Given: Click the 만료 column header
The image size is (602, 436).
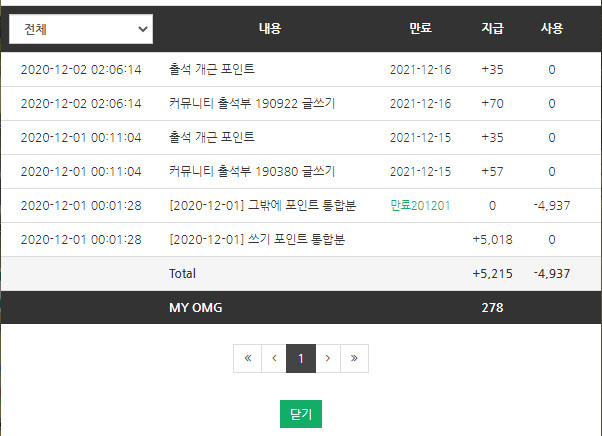Looking at the screenshot, I should [420, 28].
